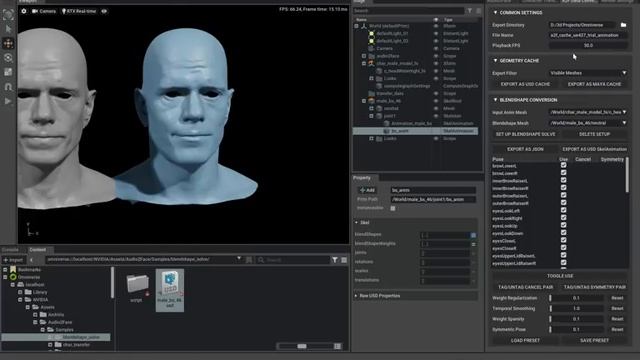
Task: Click the Prim Path field
Action: tap(433, 200)
